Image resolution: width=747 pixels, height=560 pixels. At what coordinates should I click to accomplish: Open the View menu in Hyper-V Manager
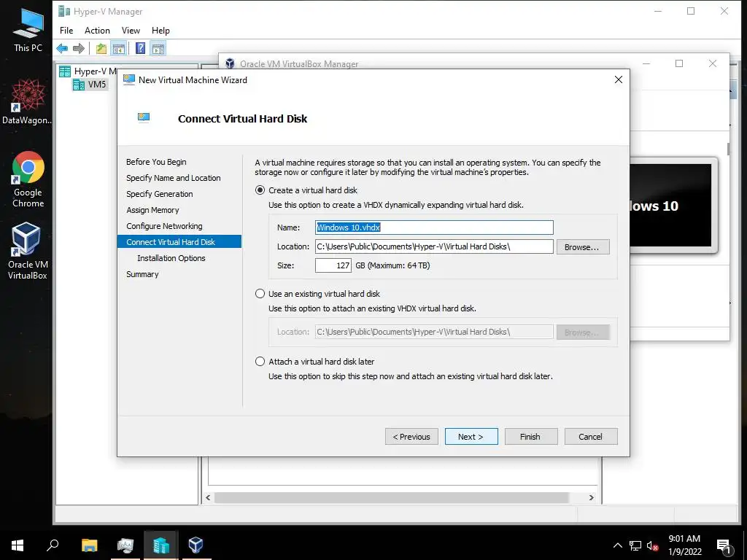131,31
